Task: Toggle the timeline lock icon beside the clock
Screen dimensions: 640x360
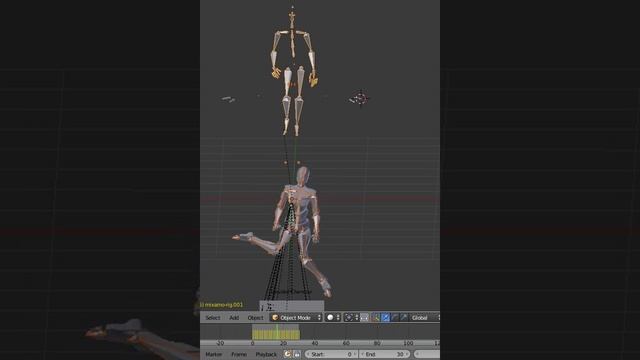Action: pos(297,354)
